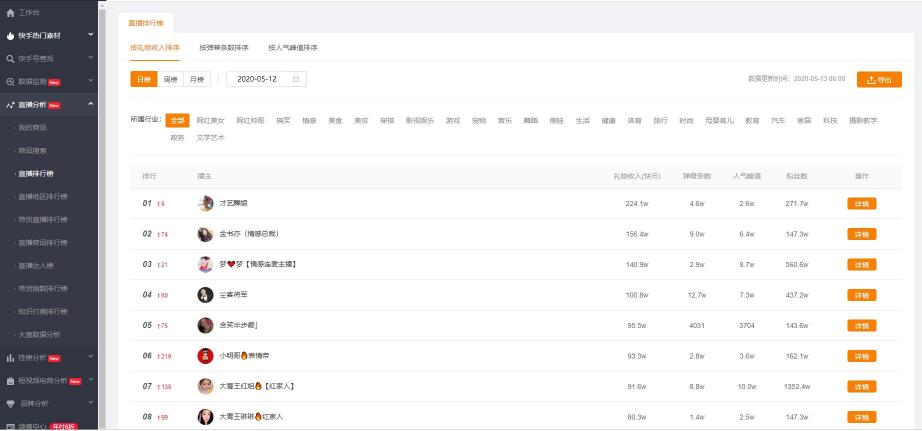
Task: Select the 全部 industry filter
Action: 177,121
